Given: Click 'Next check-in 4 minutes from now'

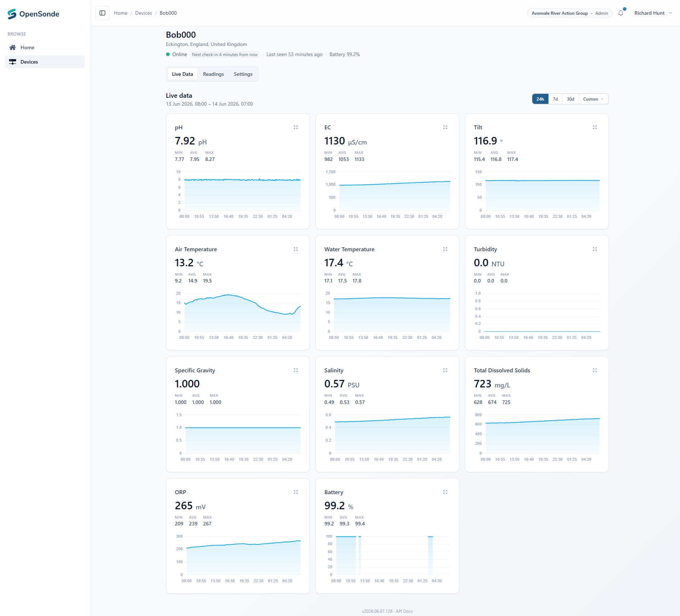Looking at the screenshot, I should pos(225,55).
